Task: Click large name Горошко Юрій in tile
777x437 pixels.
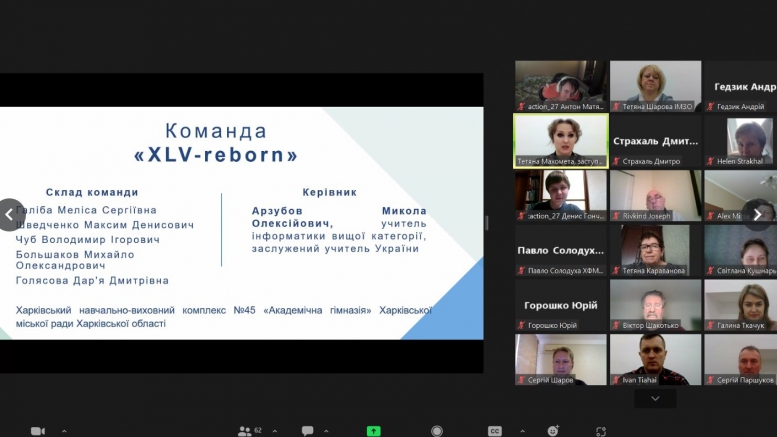Action: tap(561, 305)
